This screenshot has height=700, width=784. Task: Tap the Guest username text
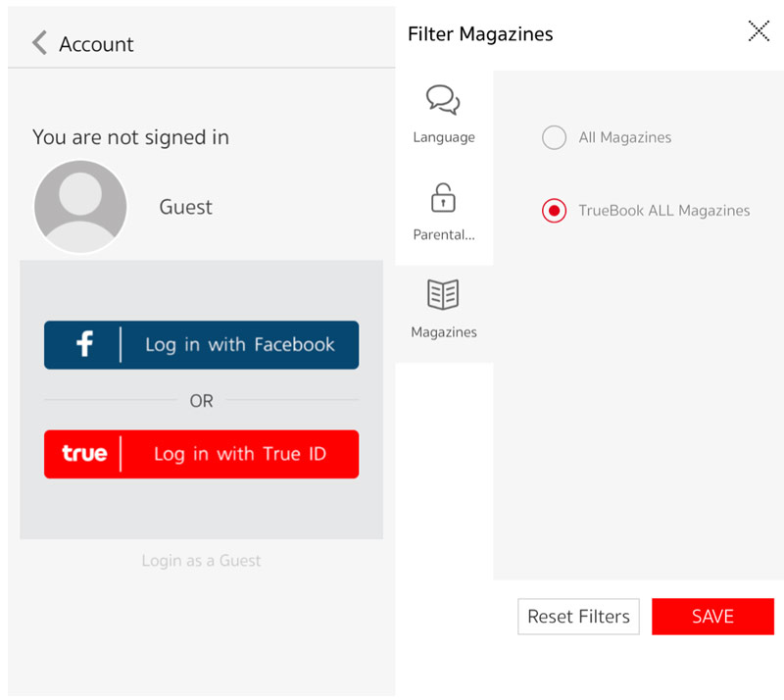point(186,207)
